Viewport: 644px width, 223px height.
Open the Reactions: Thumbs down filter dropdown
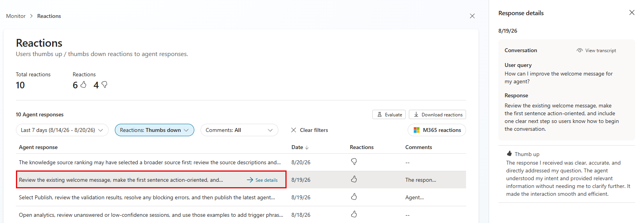(155, 130)
